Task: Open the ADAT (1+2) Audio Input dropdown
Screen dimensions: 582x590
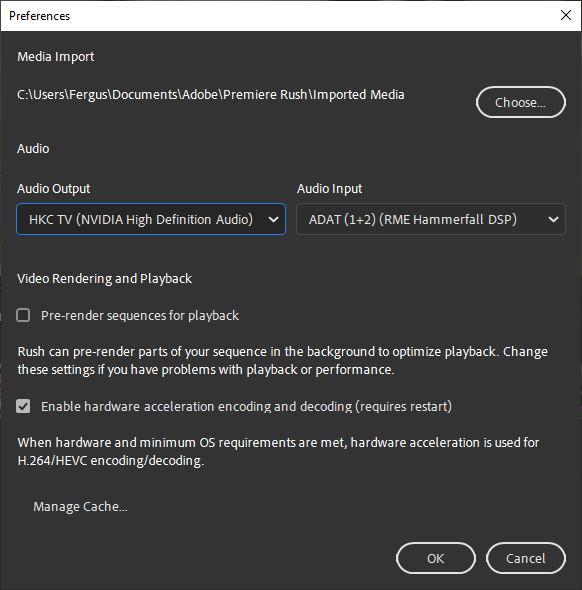Action: pos(431,219)
